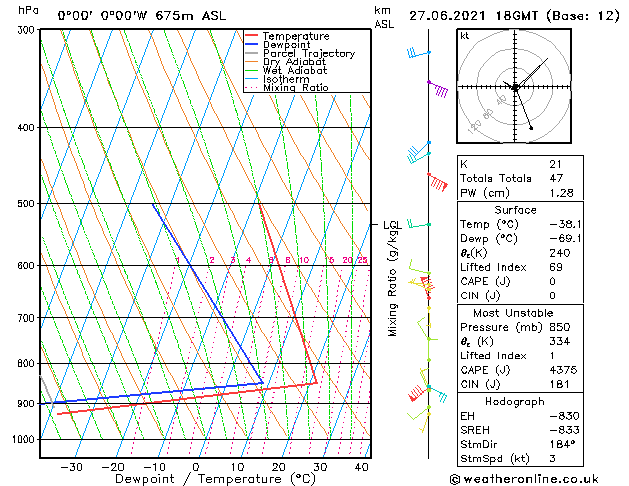Click 'Dewpoint / Temperature (°C)' axis title
This screenshot has width=629, height=486.
click(215, 479)
